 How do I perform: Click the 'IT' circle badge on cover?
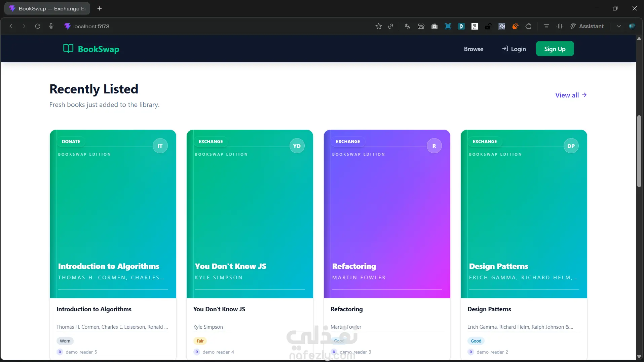coord(160,146)
